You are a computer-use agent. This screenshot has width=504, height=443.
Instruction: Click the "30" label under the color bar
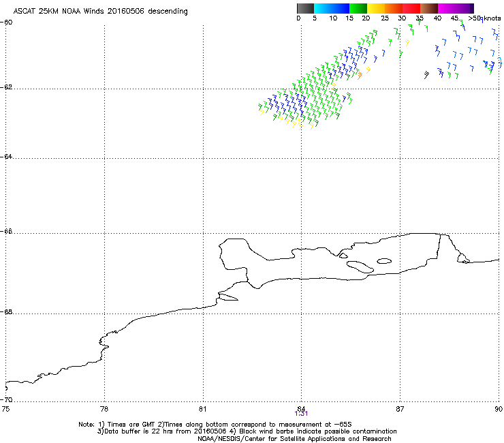pyautogui.click(x=402, y=18)
